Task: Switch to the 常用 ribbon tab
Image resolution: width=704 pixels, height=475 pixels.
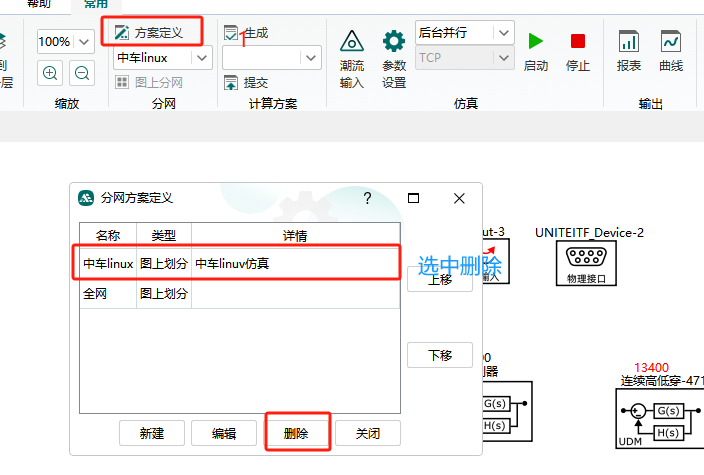Action: tap(97, 5)
